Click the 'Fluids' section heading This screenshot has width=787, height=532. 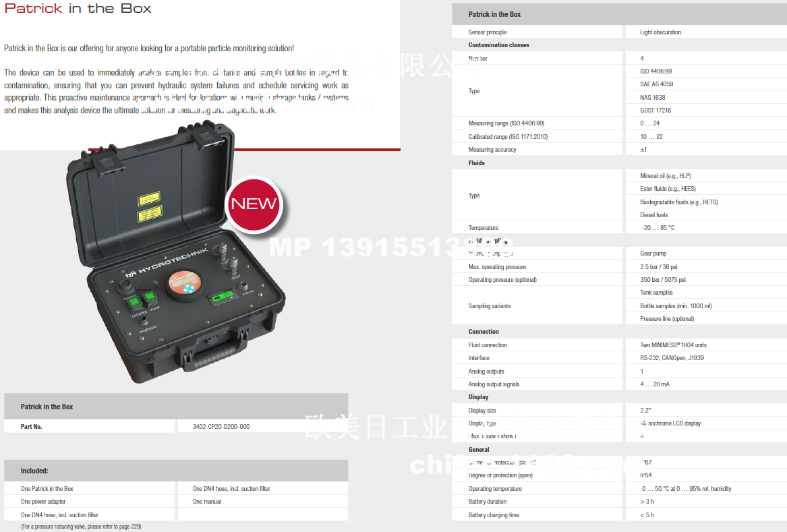(476, 163)
